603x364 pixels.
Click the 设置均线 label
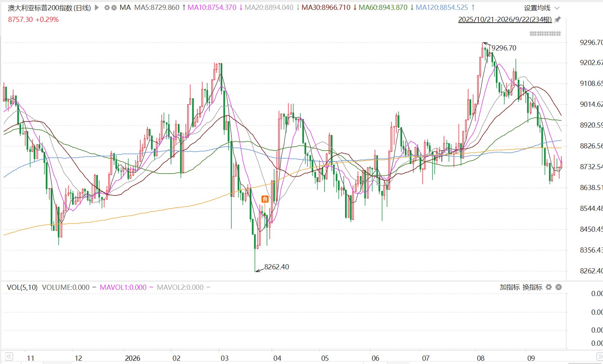tap(537, 8)
